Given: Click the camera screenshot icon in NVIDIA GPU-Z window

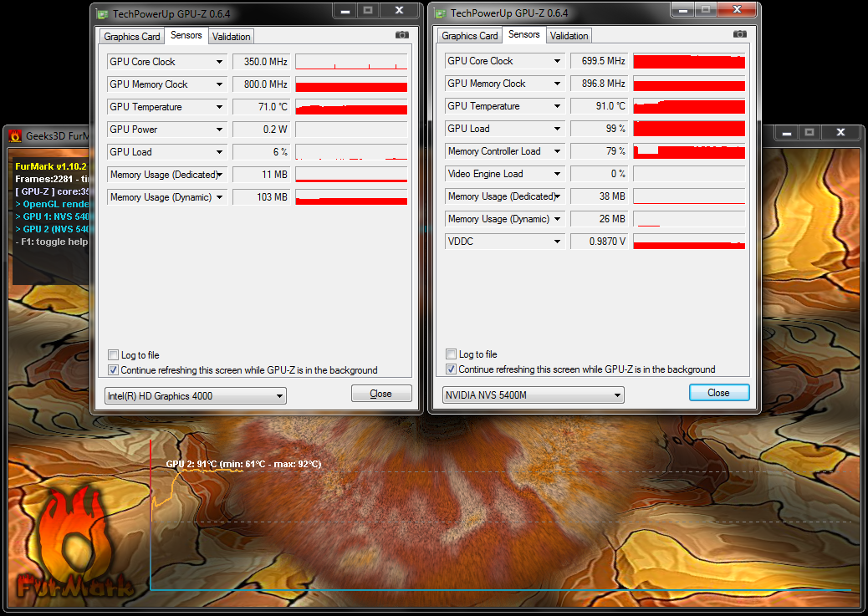Looking at the screenshot, I should (x=739, y=33).
